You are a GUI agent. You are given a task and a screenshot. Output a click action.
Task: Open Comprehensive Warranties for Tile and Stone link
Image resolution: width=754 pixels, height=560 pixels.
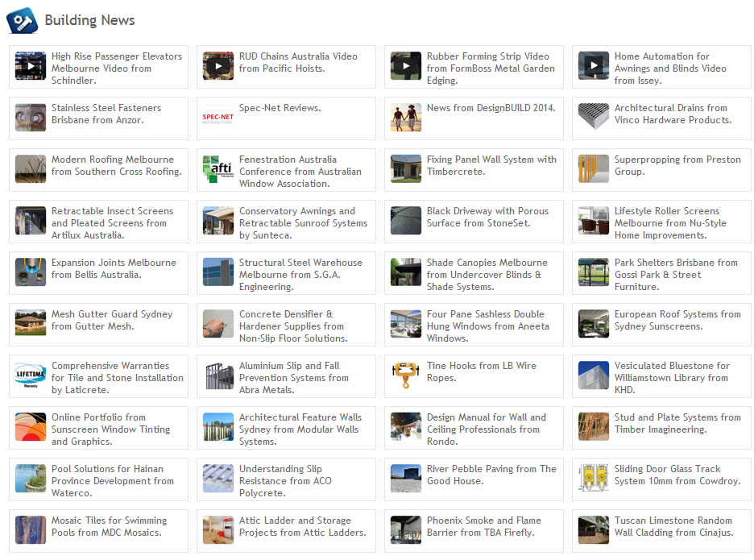tap(118, 378)
